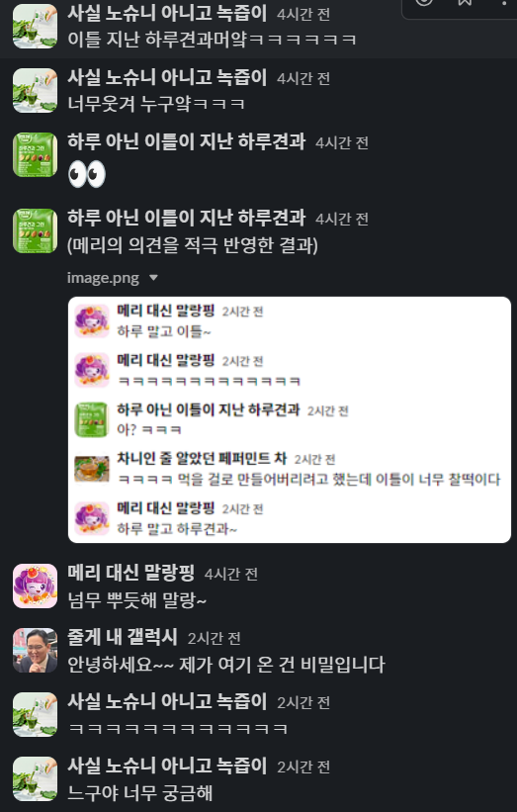
Task: Click the nut-package avatar beside the eyes emoji
Action: 36,155
